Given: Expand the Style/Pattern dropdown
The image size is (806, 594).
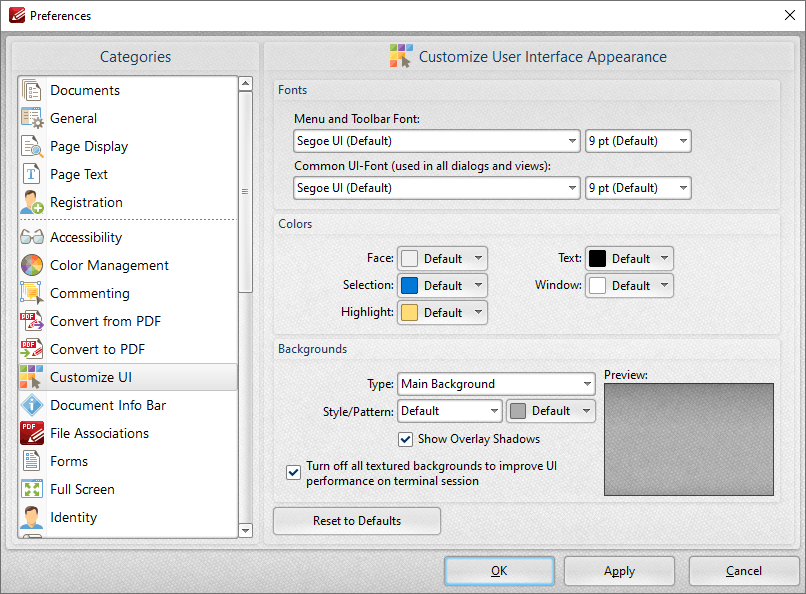Looking at the screenshot, I should point(450,411).
